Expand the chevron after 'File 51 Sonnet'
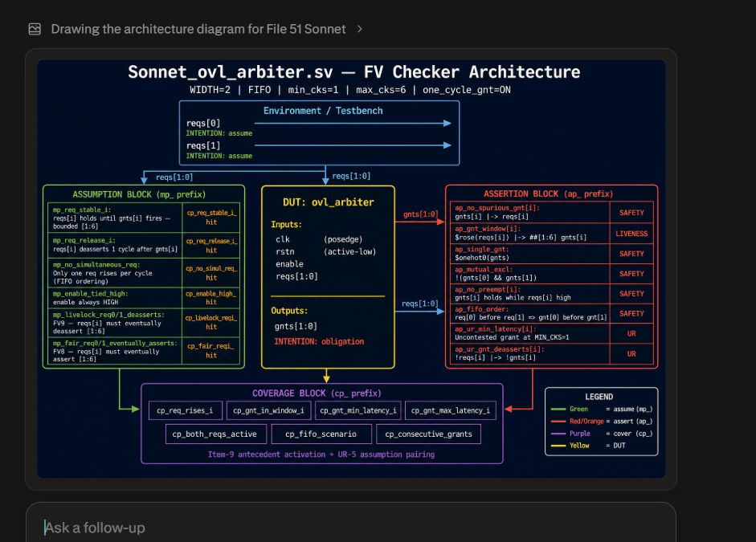Viewport: 756px width, 542px height. tap(360, 29)
